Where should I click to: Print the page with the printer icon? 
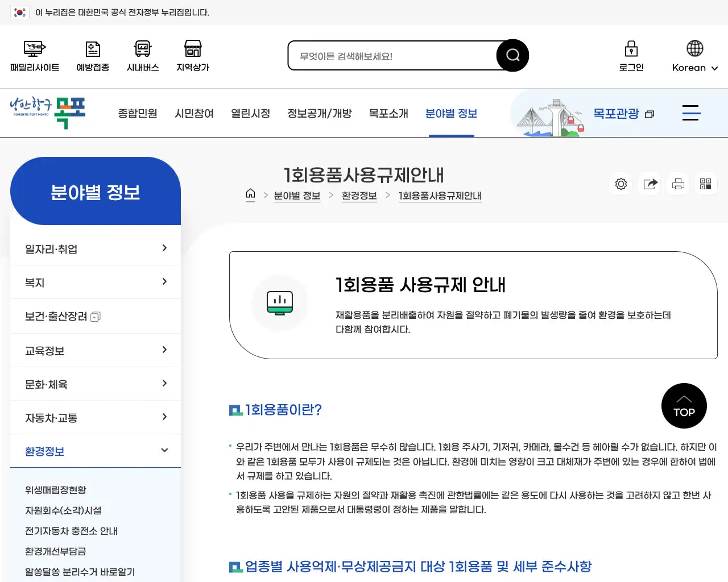click(677, 184)
